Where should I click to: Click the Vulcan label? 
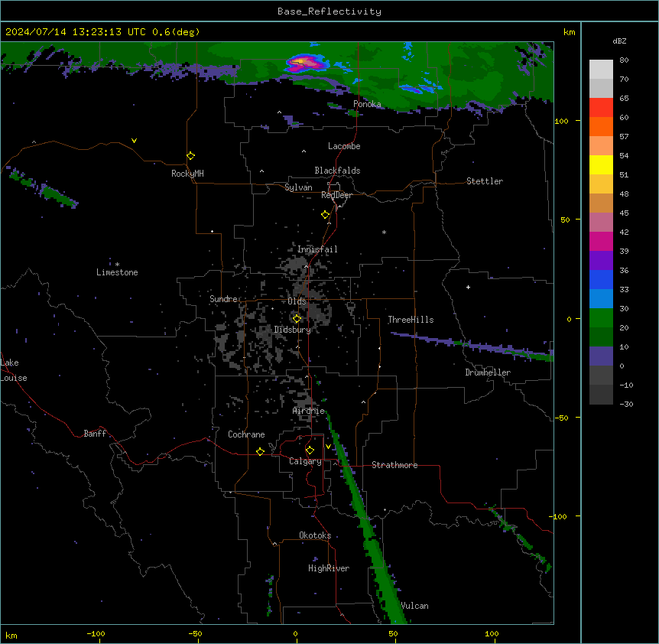click(414, 606)
